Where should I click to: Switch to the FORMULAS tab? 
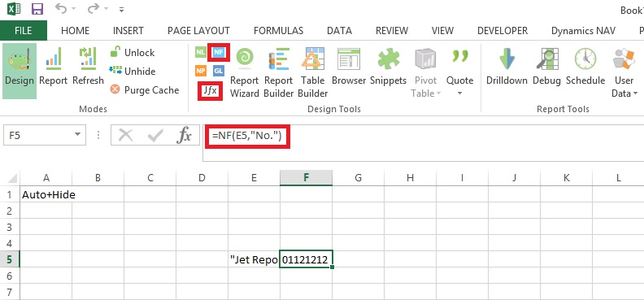point(278,31)
